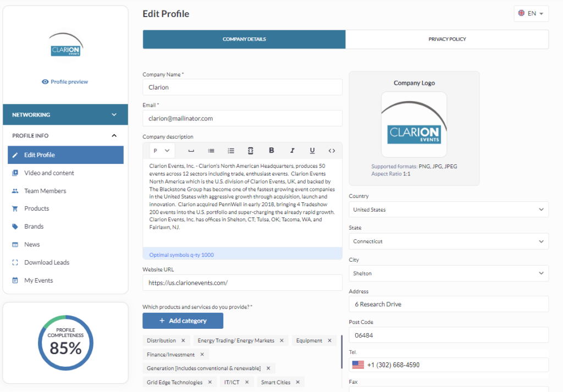
Task: Click the page break icon in editor toolbar
Action: pyautogui.click(x=251, y=151)
